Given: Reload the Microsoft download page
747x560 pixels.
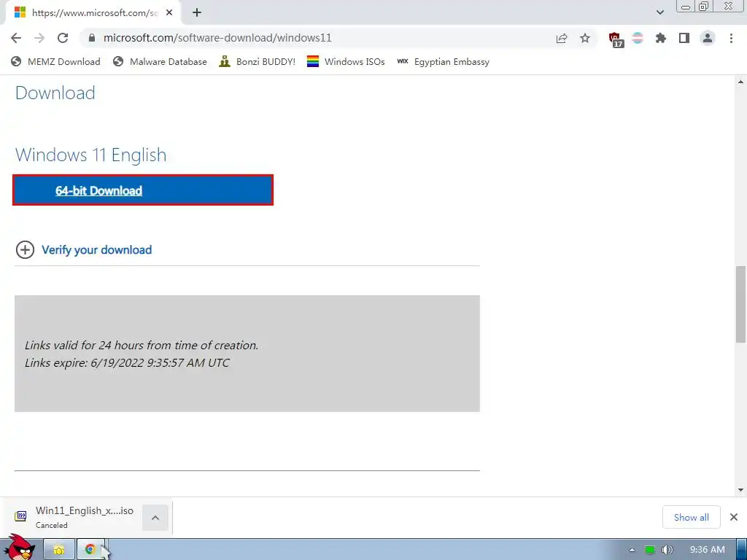Looking at the screenshot, I should coord(63,38).
